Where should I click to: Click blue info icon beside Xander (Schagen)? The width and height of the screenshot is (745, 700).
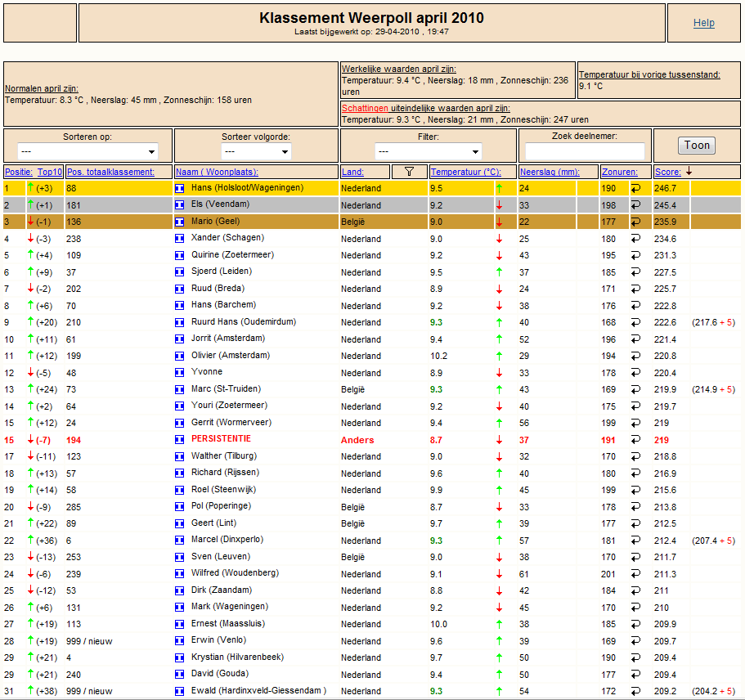point(180,239)
